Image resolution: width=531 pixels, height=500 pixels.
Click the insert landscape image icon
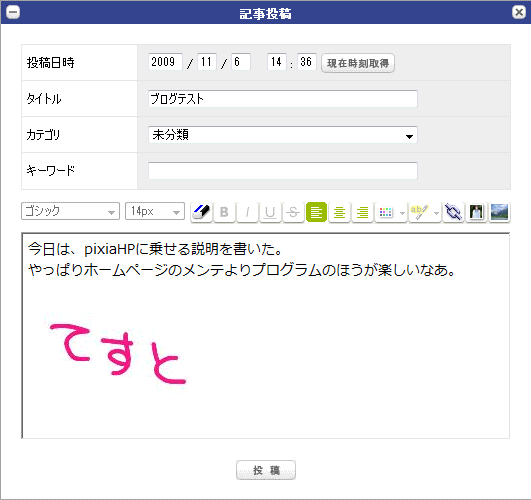(x=500, y=212)
